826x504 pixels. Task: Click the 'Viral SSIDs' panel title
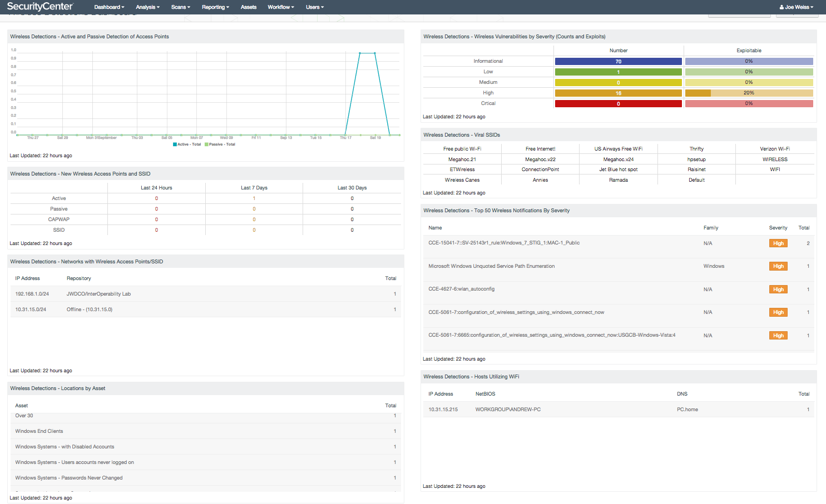[462, 135]
